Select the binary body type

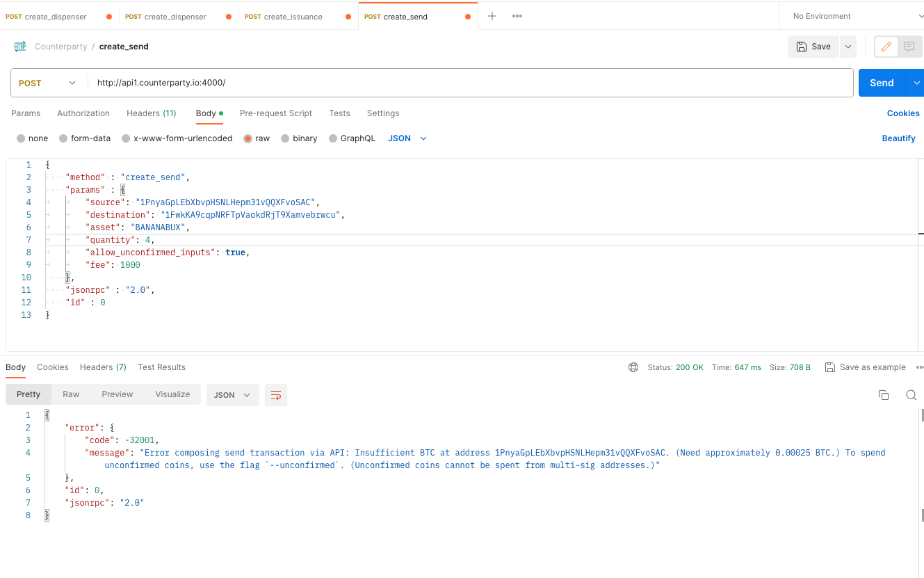pos(285,138)
